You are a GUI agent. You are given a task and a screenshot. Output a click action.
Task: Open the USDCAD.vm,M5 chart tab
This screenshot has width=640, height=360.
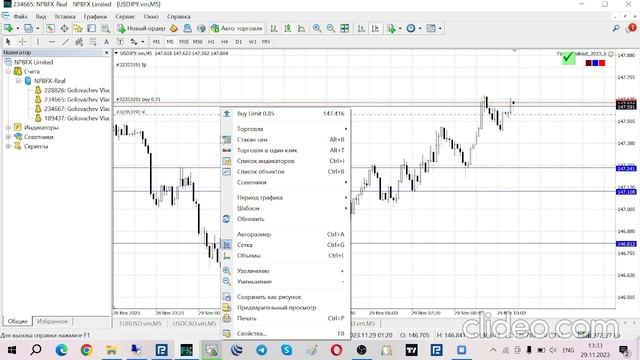194,324
